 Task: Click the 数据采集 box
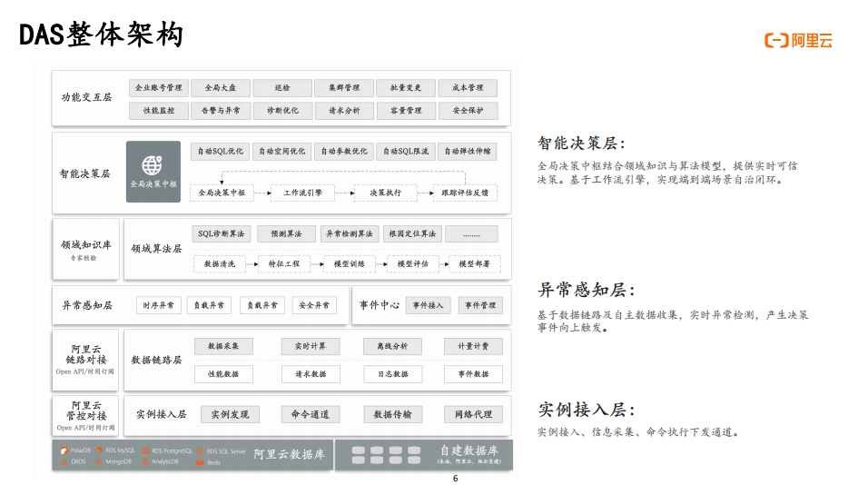pyautogui.click(x=223, y=346)
